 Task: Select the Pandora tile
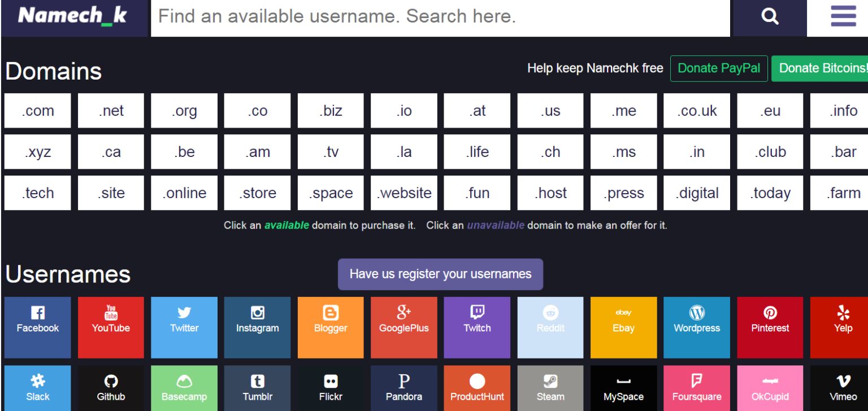[x=404, y=388]
